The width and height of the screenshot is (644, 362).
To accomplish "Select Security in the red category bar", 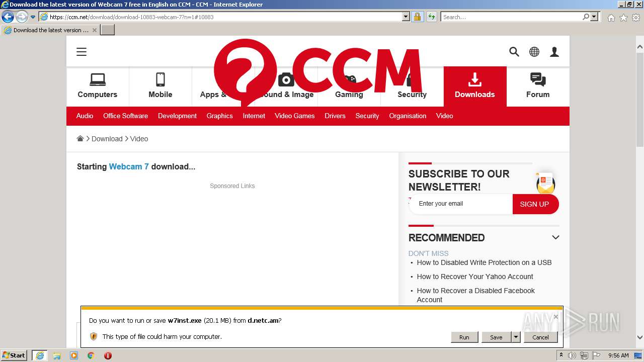I will [x=367, y=116].
